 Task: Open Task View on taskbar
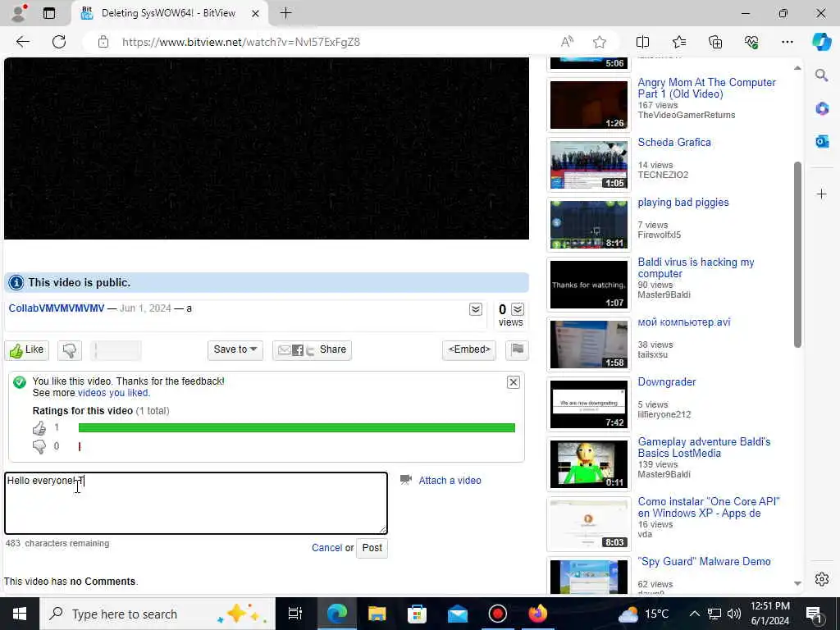pos(294,614)
